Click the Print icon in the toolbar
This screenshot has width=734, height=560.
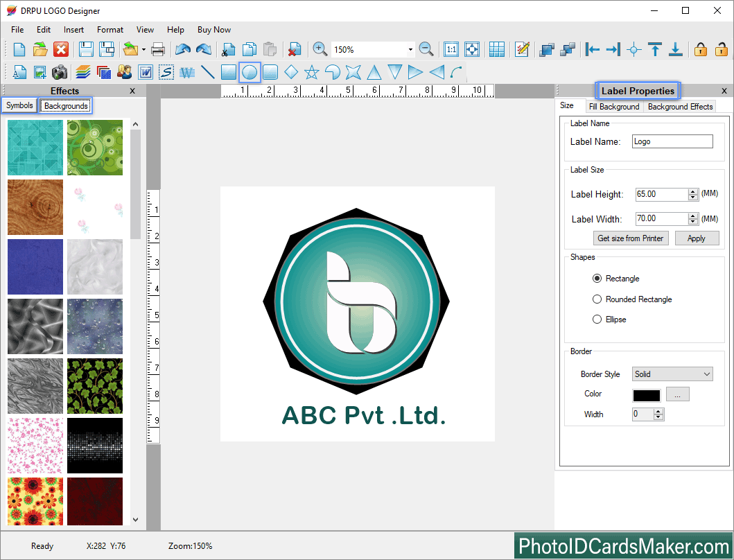(158, 49)
